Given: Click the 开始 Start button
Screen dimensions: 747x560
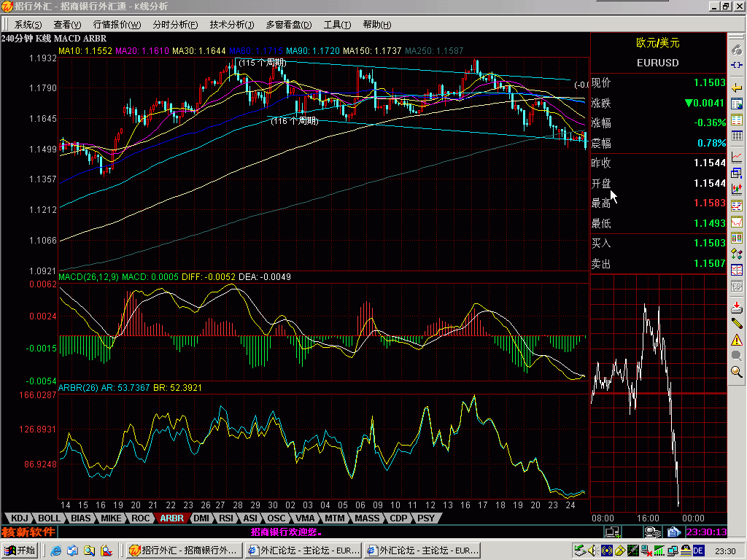Looking at the screenshot, I should 20,551.
